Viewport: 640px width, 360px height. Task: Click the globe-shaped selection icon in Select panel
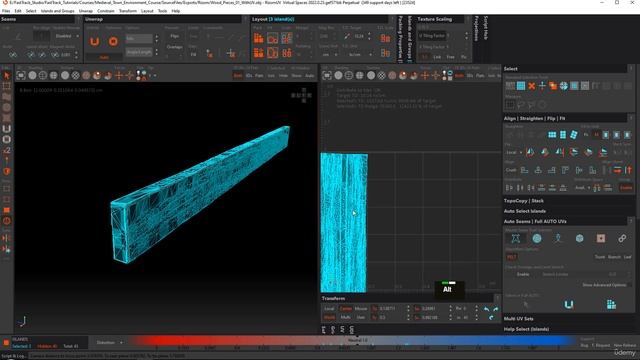click(x=564, y=86)
